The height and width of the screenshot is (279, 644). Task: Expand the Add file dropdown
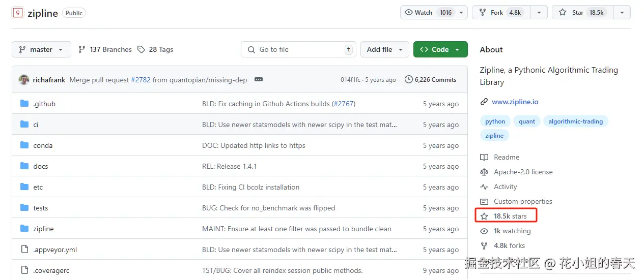click(385, 49)
